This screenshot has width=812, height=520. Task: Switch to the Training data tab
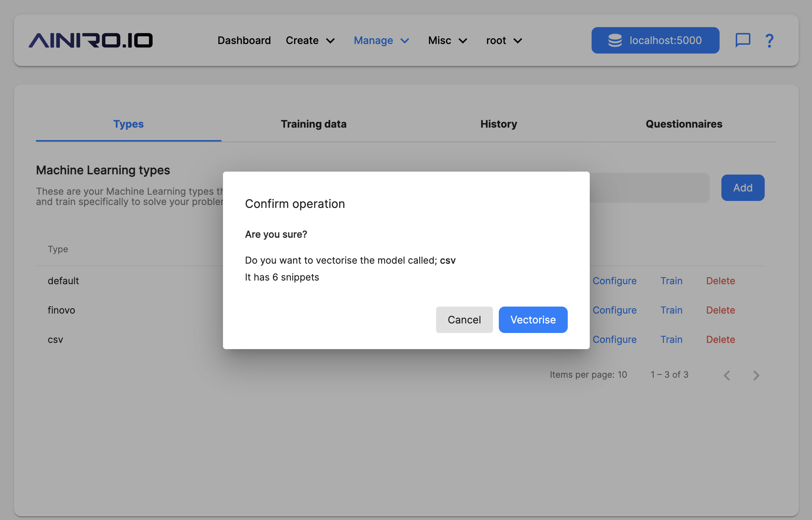click(314, 124)
